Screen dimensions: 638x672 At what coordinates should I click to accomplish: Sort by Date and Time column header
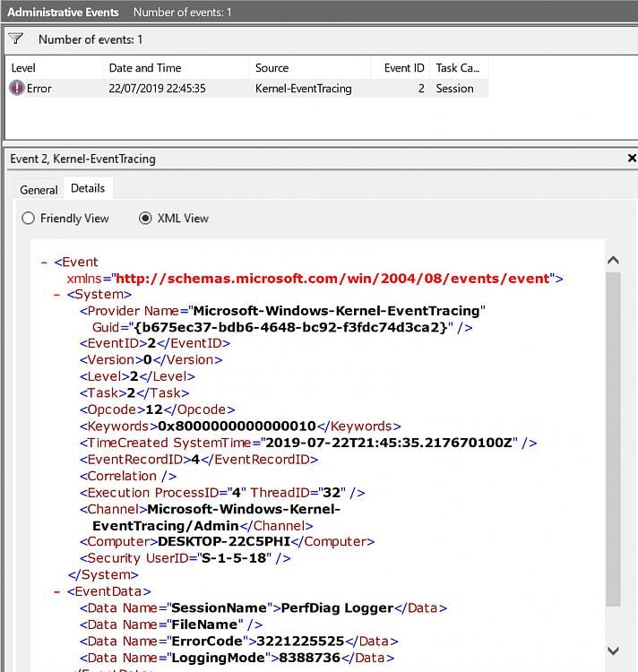click(x=176, y=68)
